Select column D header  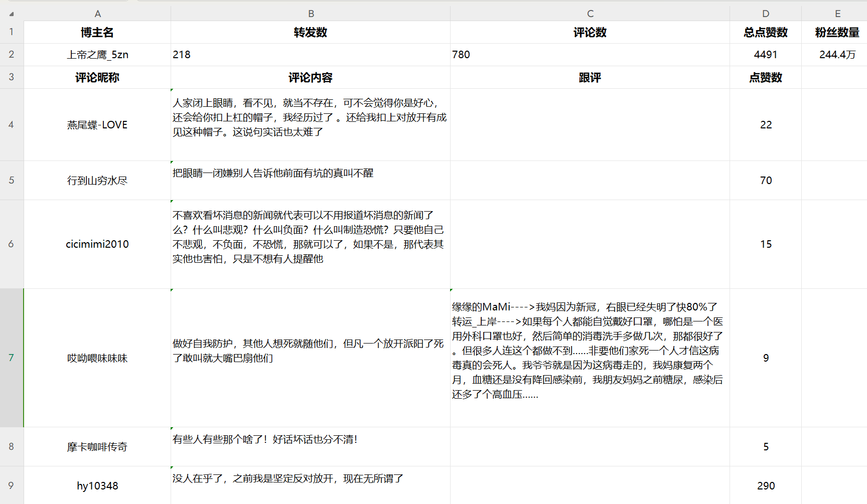click(x=766, y=14)
